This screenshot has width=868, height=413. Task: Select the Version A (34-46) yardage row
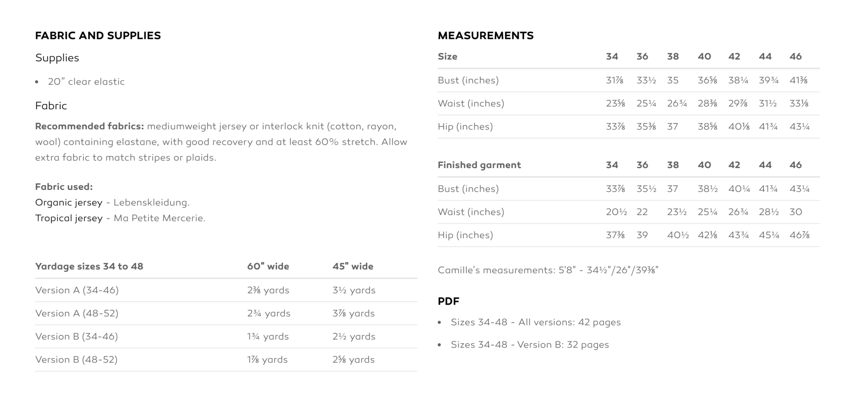click(226, 290)
